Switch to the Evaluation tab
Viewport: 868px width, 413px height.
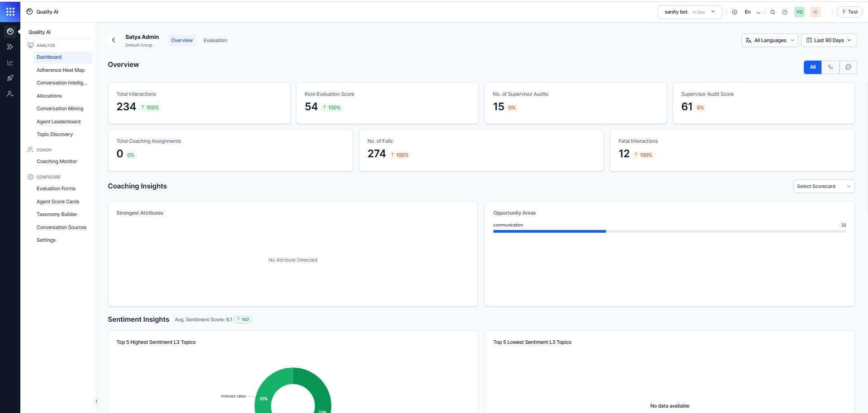tap(215, 40)
